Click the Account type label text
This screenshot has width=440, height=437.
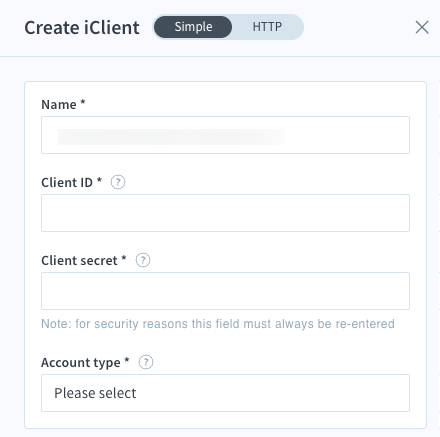click(x=81, y=363)
